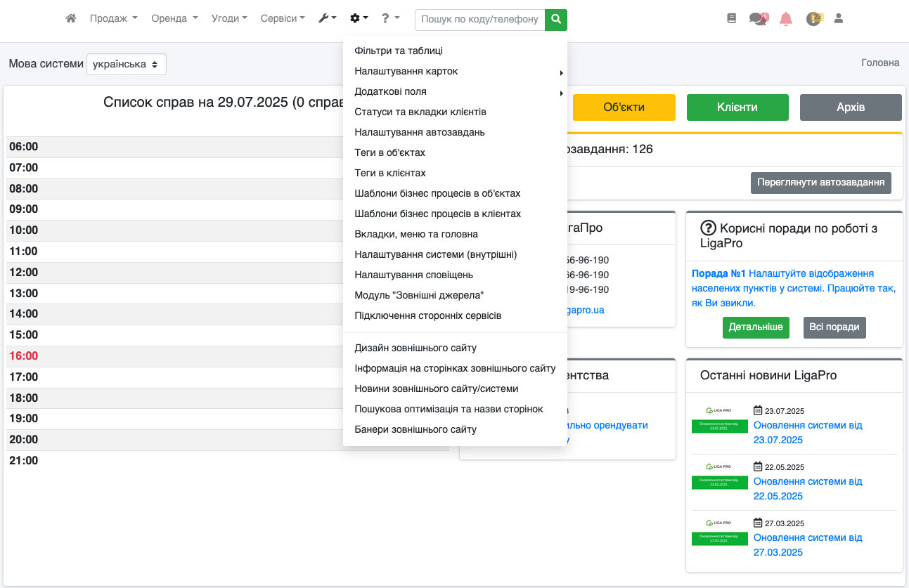Click the home icon in navbar
Screen dimensions: 909x588
coord(70,19)
